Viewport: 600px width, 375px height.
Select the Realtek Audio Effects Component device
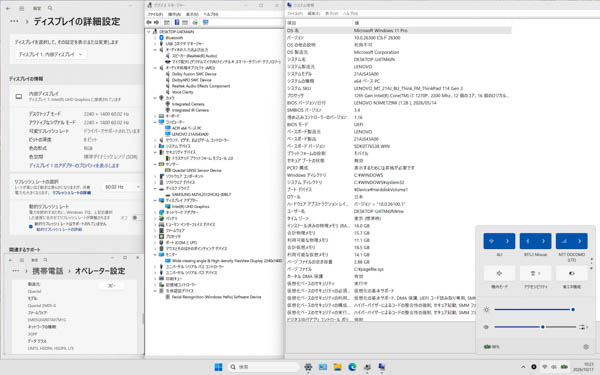coord(201,86)
